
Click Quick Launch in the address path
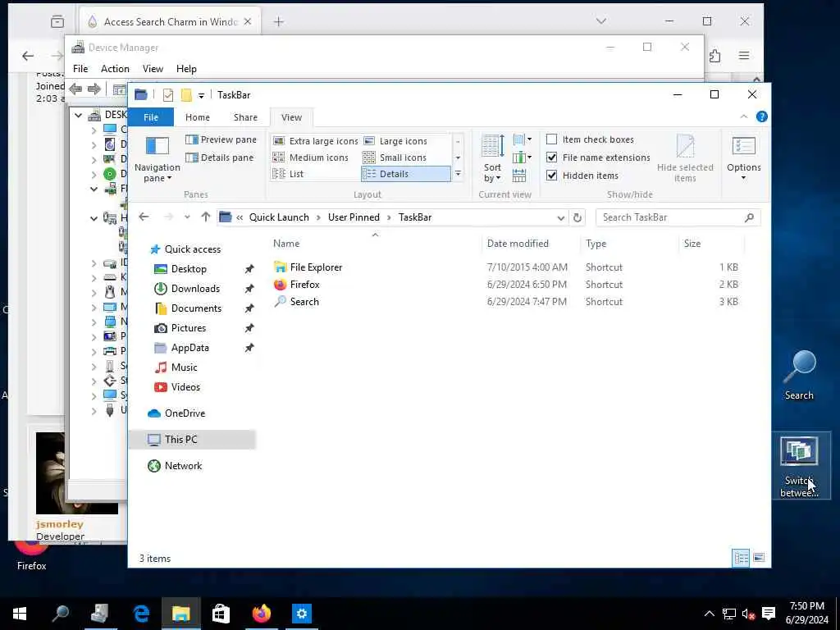tap(279, 217)
